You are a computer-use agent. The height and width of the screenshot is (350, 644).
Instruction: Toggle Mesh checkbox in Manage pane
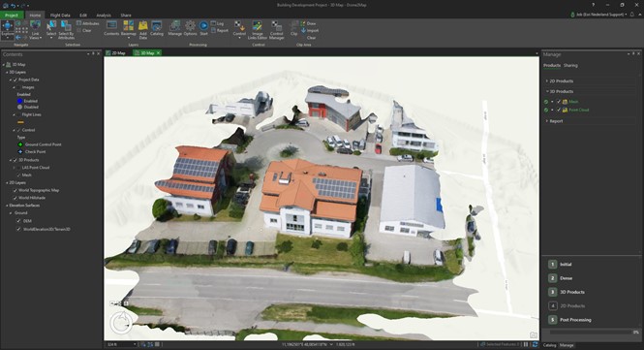click(559, 102)
